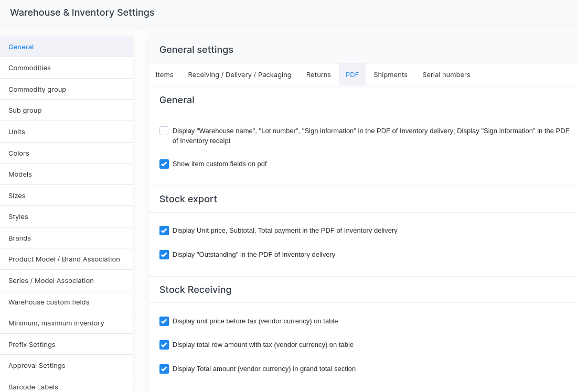Select Units from the settings sidebar
Screen dimensions: 577x392
(17, 132)
